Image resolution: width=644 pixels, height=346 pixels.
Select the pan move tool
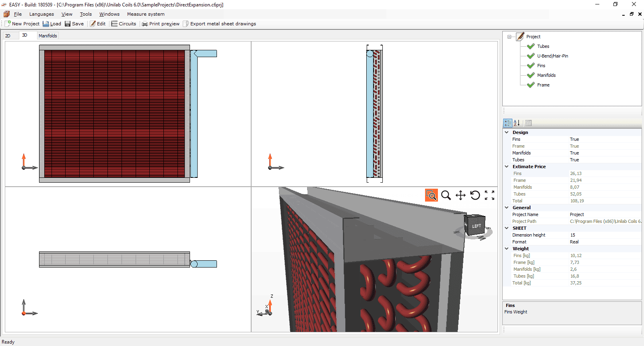(x=460, y=195)
